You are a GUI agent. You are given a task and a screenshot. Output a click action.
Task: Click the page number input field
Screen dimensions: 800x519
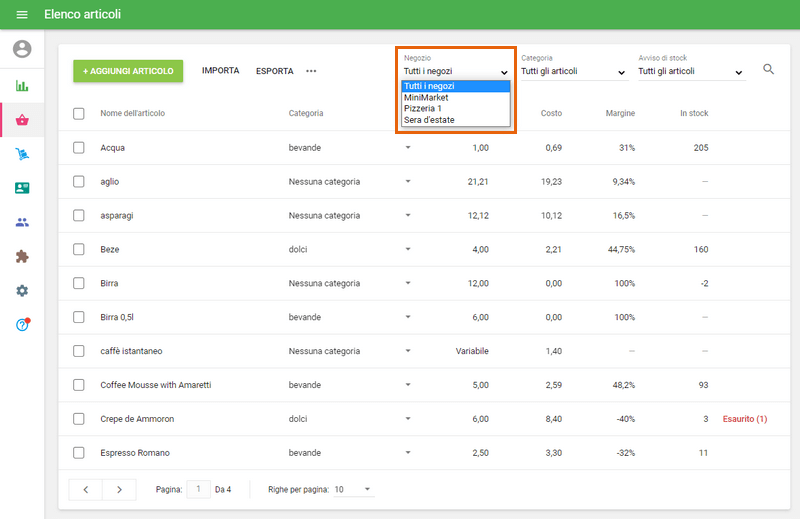pos(198,489)
